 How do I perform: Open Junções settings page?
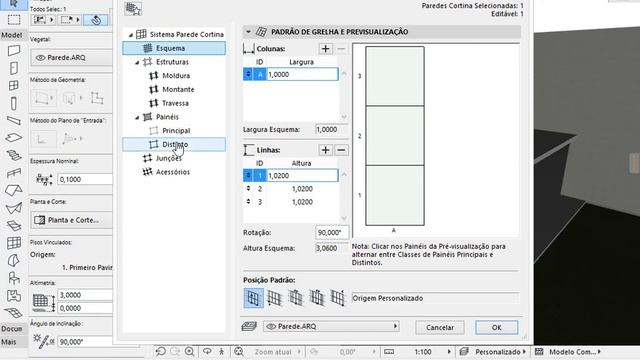pos(169,158)
